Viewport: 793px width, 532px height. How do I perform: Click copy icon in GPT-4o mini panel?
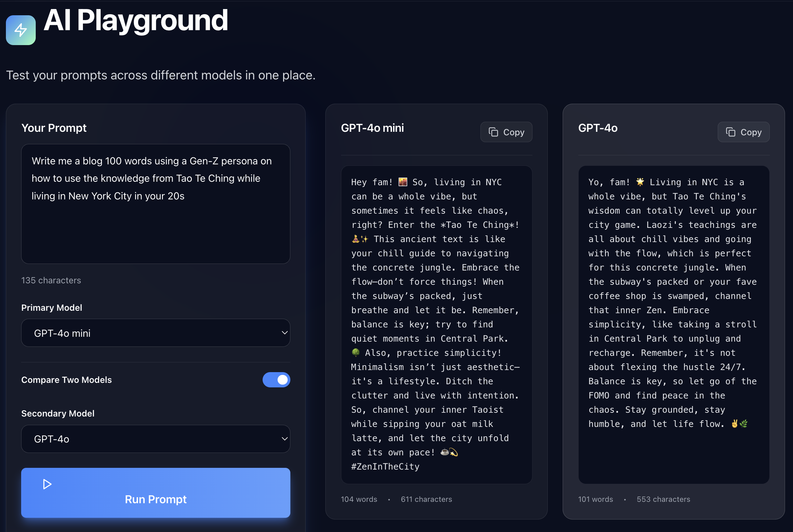pos(493,132)
